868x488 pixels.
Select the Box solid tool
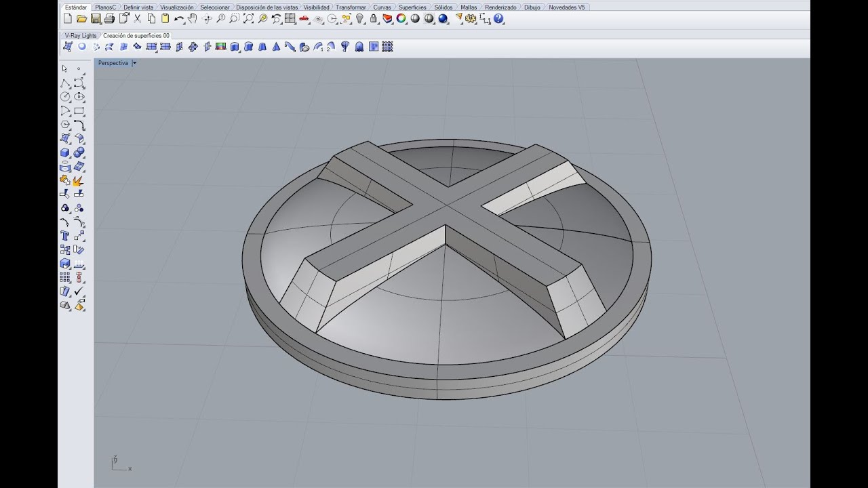[x=65, y=152]
